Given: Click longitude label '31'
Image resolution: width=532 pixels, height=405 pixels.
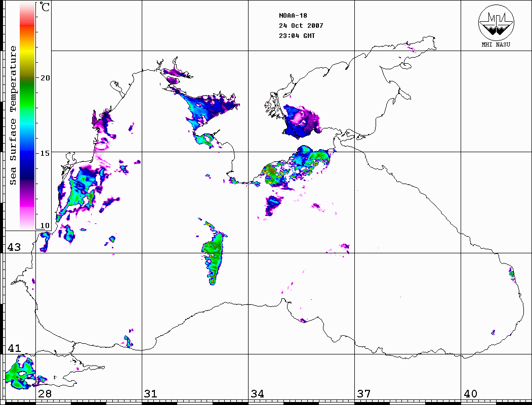Looking at the screenshot, I should coord(151,393).
